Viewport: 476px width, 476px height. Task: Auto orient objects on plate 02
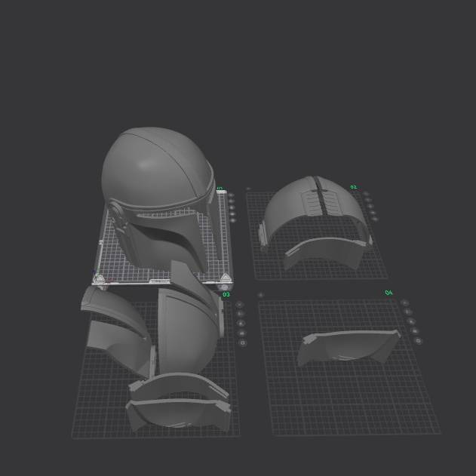coord(369,200)
